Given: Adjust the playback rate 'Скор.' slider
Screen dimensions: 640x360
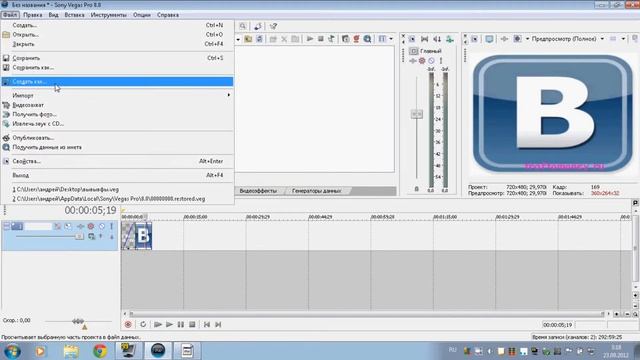Looking at the screenshot, I should (x=78, y=321).
